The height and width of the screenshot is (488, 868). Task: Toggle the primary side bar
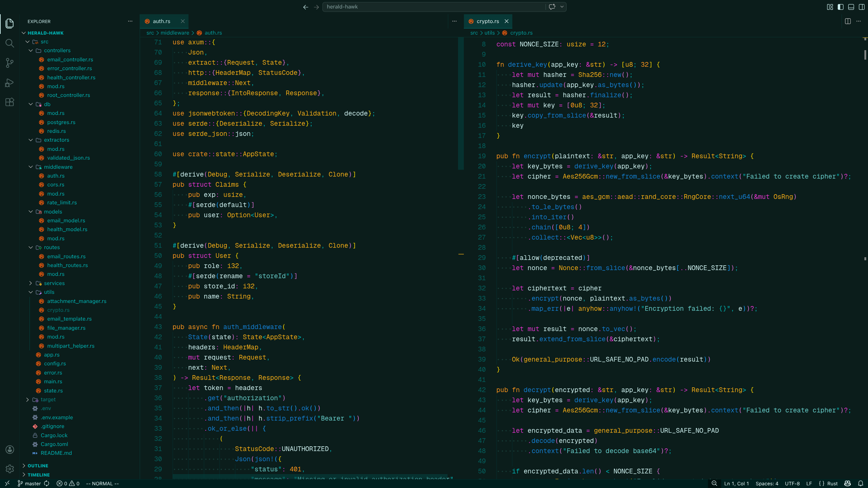(x=841, y=7)
